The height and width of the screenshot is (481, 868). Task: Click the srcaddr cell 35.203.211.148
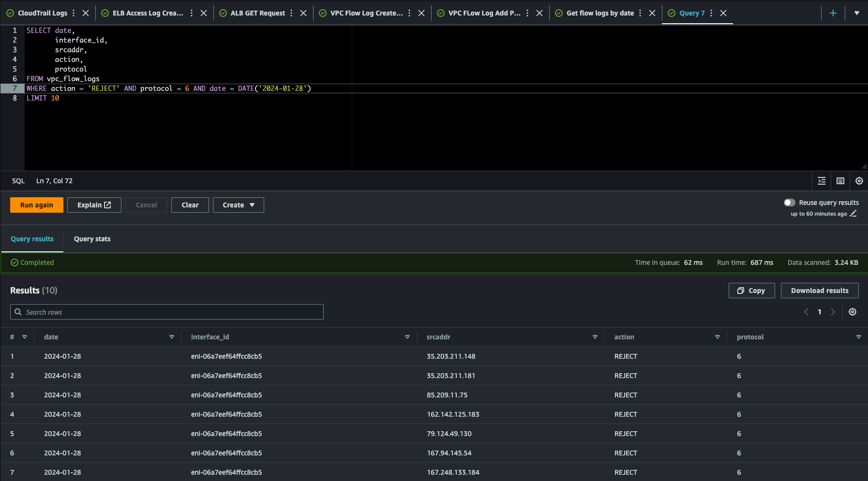point(451,356)
